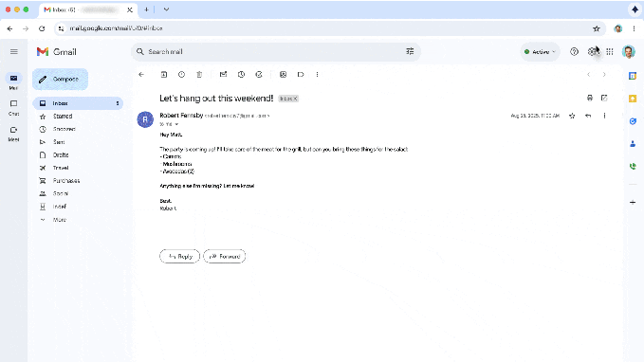644x362 pixels.
Task: Archive this email with the archive icon
Action: coord(164,74)
